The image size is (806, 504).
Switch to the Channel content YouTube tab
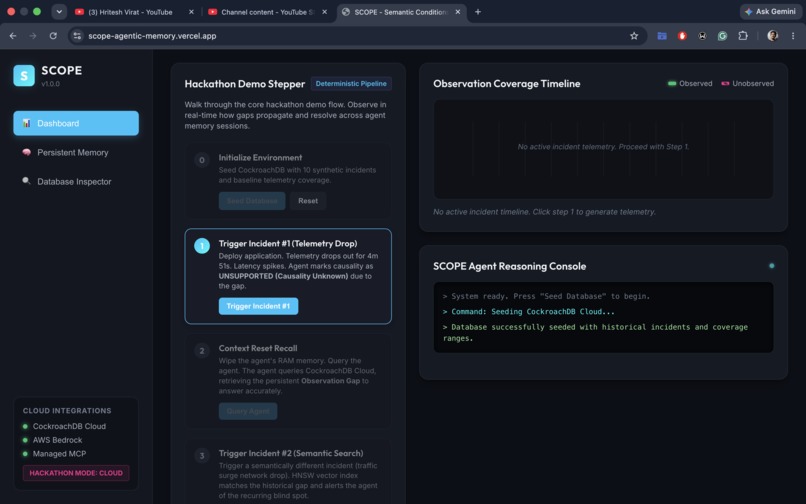[267, 12]
